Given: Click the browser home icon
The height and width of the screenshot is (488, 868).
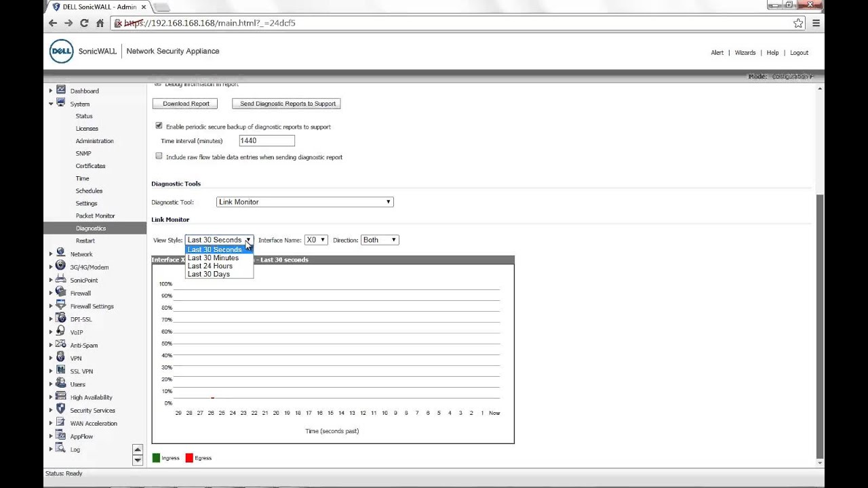Looking at the screenshot, I should (100, 23).
